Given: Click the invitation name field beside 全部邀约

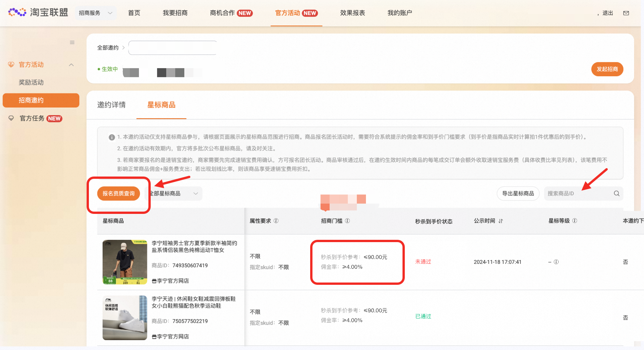Looking at the screenshot, I should pos(172,48).
